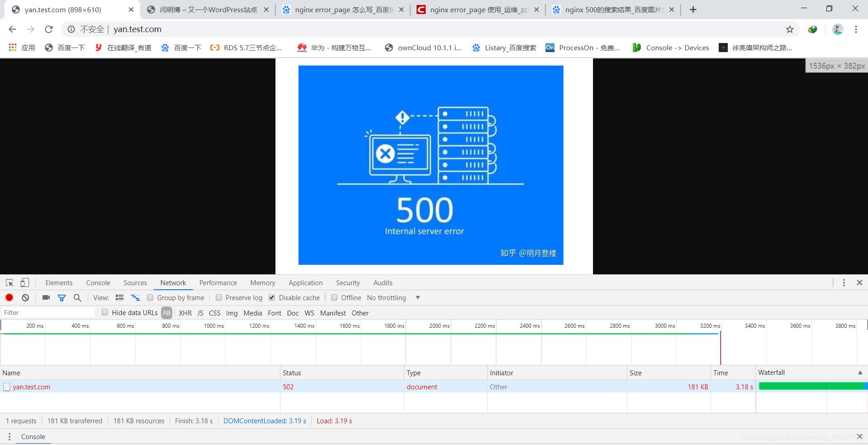868x445 pixels.
Task: Toggle the device toolbar icon
Action: pyautogui.click(x=24, y=282)
